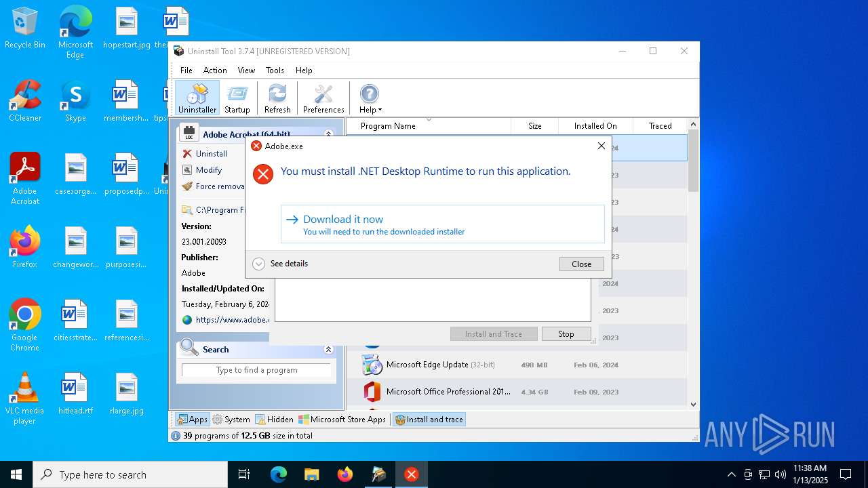Click the info icon in status bar
The image size is (868, 488).
tap(176, 436)
